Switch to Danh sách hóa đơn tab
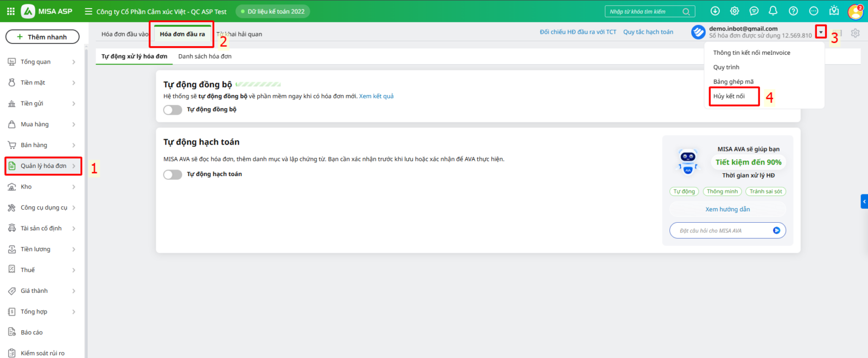This screenshot has width=868, height=358. 205,56
